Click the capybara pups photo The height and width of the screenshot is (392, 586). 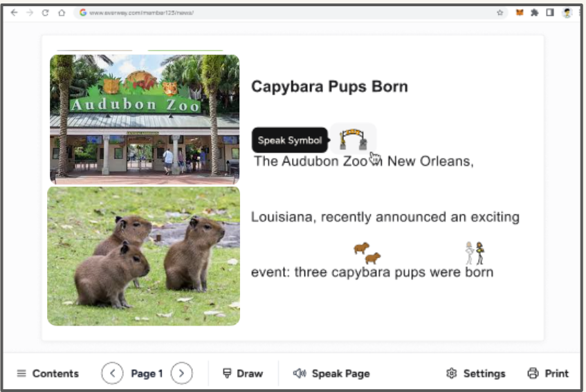[143, 256]
